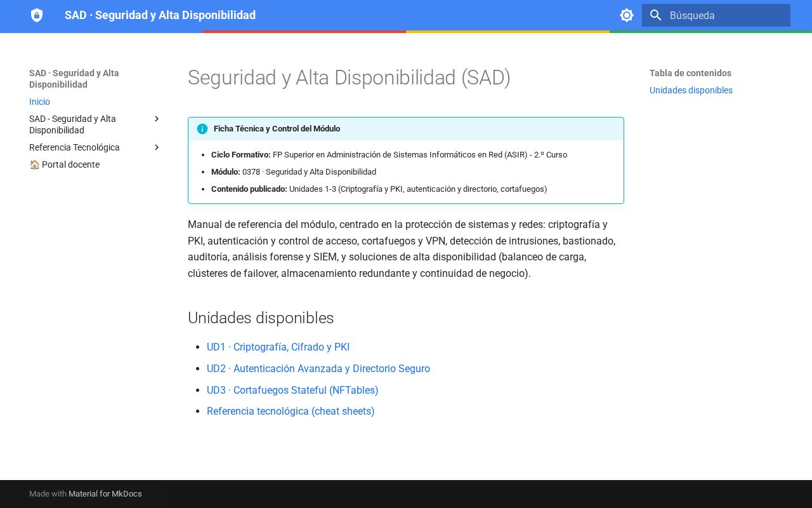Visit the Material for MkDocs link
Viewport: 812px width, 508px height.
click(105, 494)
